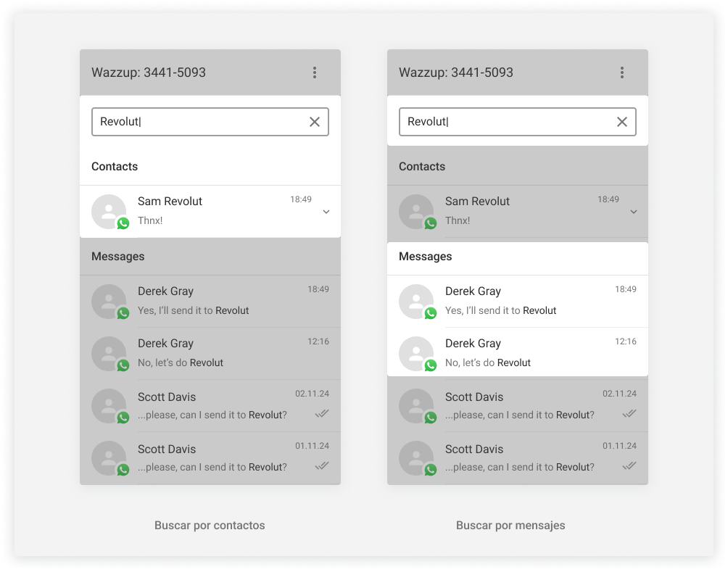Open the three-dot menu in left panel
Image resolution: width=728 pixels, height=572 pixels.
click(315, 72)
